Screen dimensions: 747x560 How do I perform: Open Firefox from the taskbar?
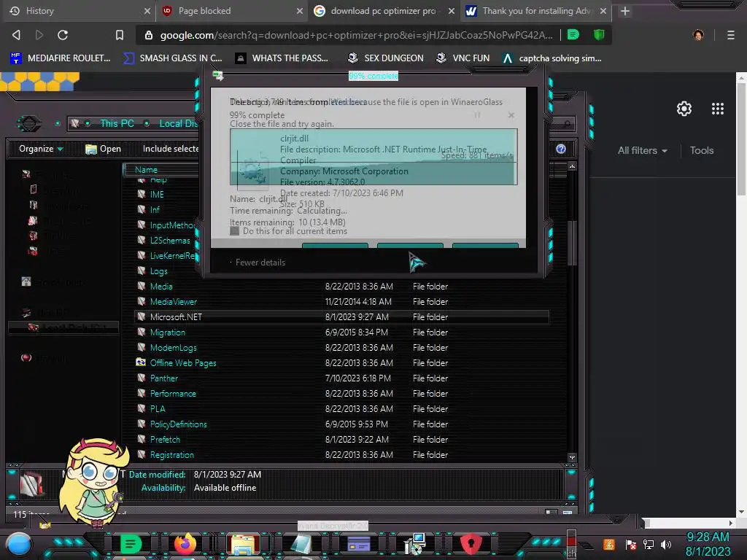[x=185, y=544]
